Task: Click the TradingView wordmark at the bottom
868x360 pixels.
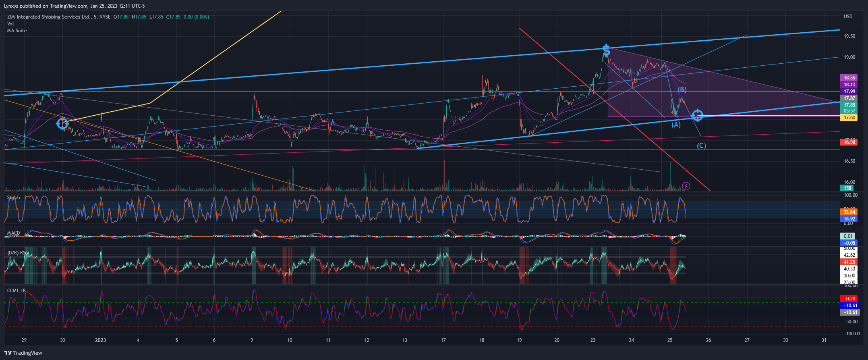Action: pyautogui.click(x=28, y=353)
